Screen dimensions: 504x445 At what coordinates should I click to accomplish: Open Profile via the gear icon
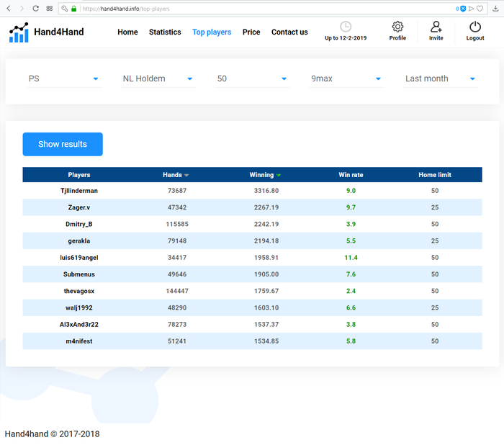pyautogui.click(x=397, y=27)
